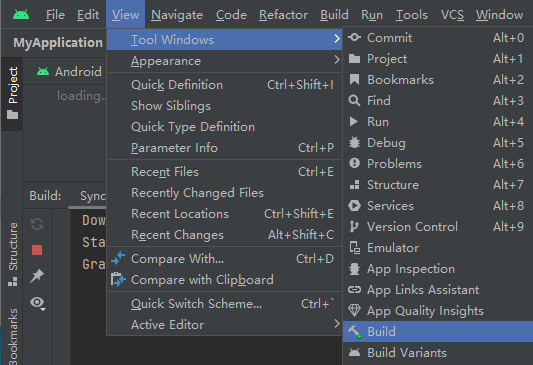Expand the Active Editor submenu
This screenshot has width=533, height=365.
pyautogui.click(x=224, y=325)
